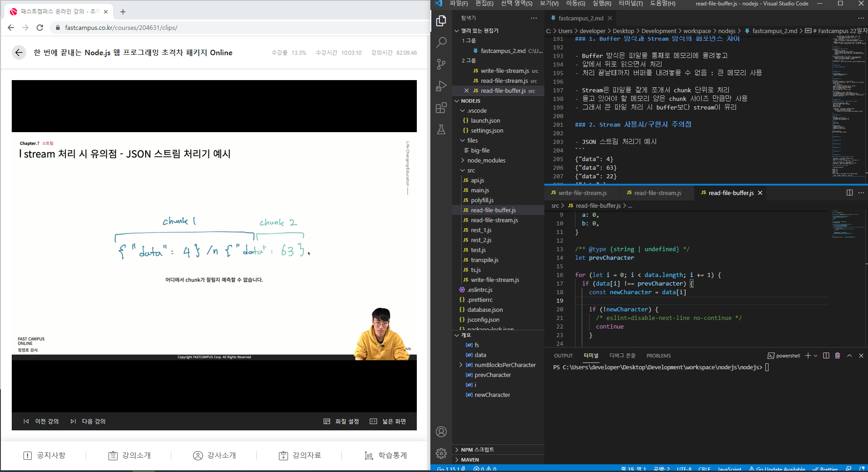The width and height of the screenshot is (868, 472).
Task: Close the terminal panel
Action: 861,356
